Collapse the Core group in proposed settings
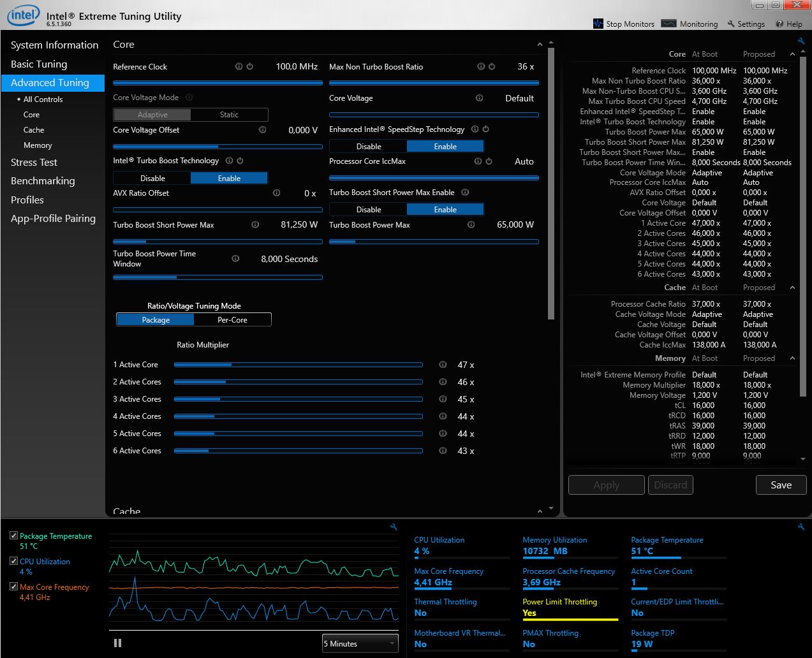812x658 pixels. 792,54
